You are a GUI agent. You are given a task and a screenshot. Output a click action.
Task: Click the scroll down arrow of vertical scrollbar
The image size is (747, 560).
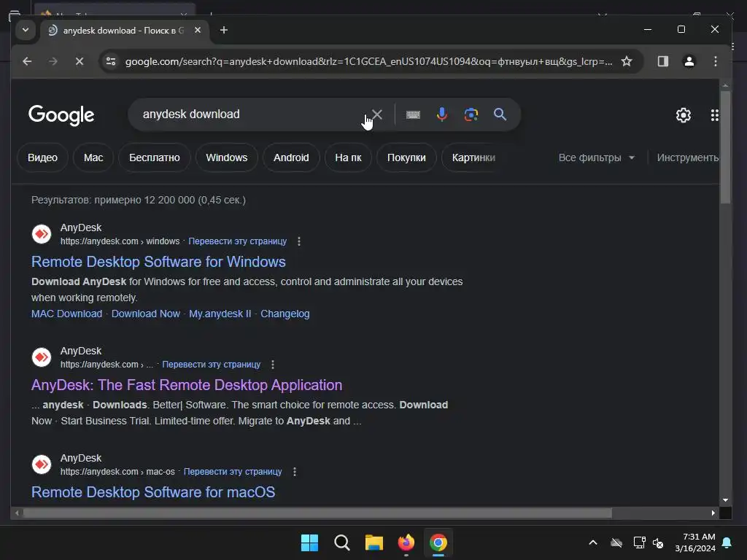725,500
